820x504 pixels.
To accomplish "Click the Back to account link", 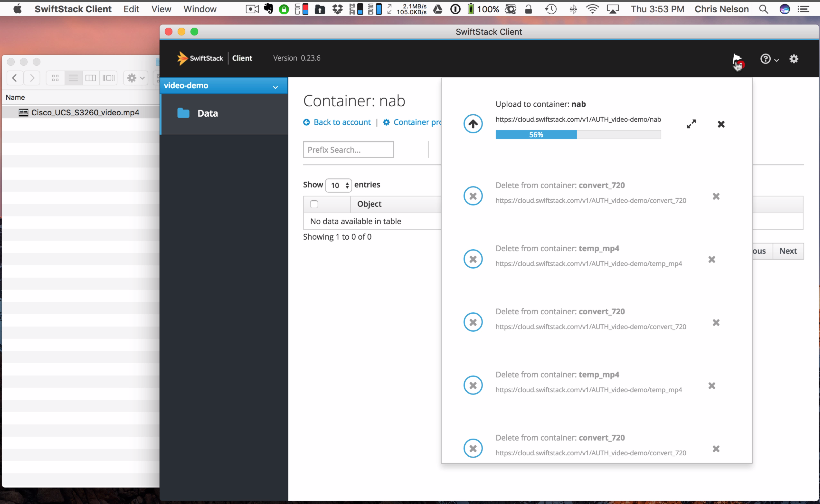I will 337,122.
